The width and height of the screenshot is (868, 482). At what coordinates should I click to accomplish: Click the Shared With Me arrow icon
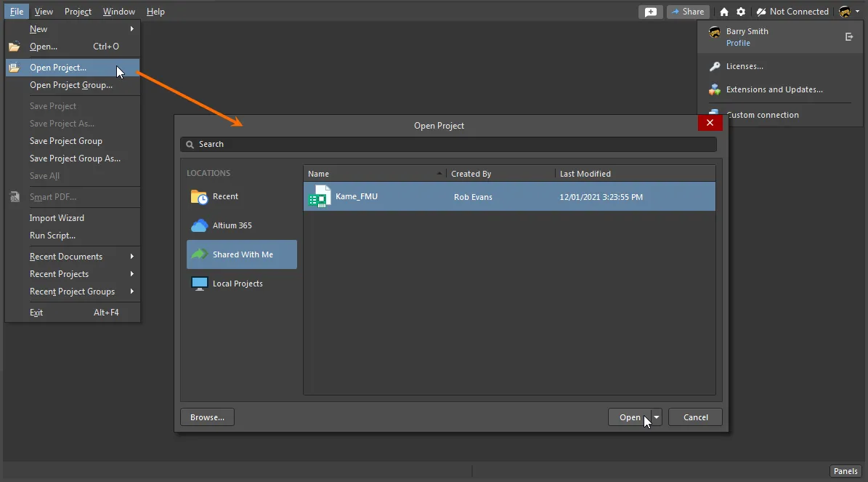[199, 254]
